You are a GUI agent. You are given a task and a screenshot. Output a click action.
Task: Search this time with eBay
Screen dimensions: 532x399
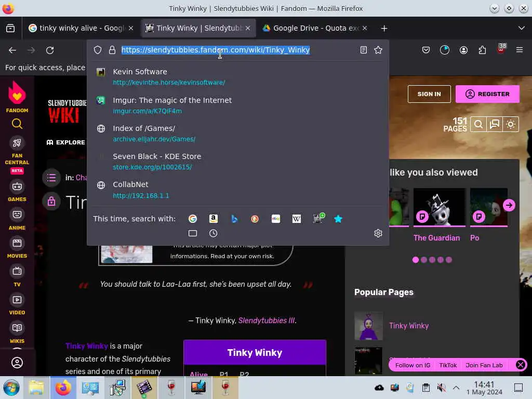click(x=276, y=219)
